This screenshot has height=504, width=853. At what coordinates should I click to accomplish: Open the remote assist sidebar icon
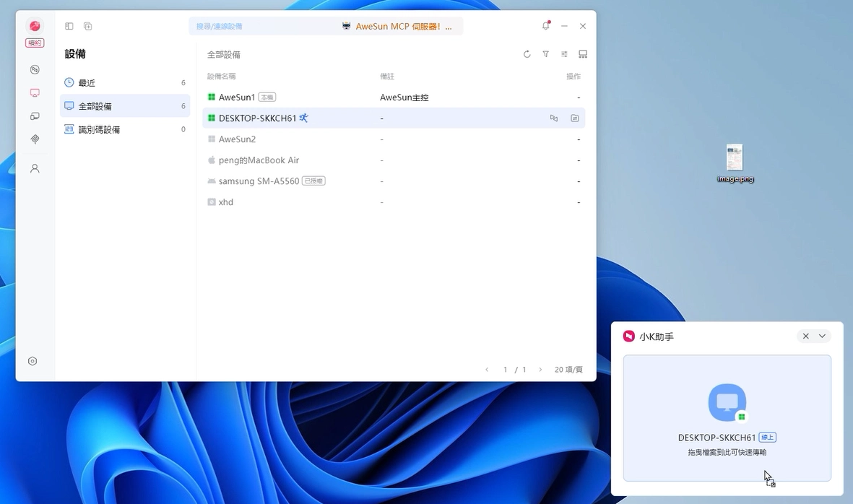coord(35,69)
